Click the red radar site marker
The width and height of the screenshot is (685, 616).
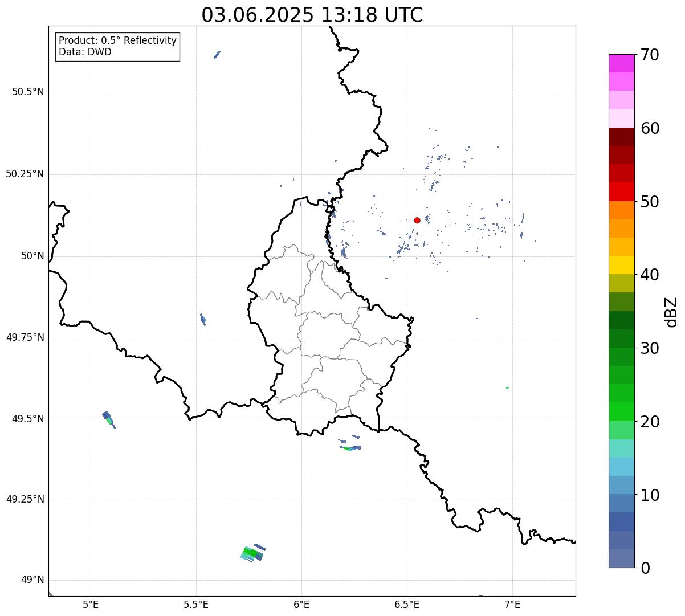click(417, 220)
